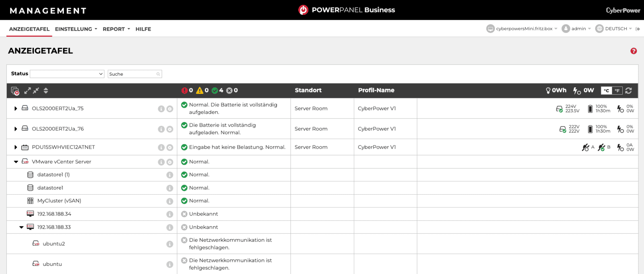Open settings gear for VMware vCenter Server
The height and width of the screenshot is (274, 644).
click(x=170, y=162)
